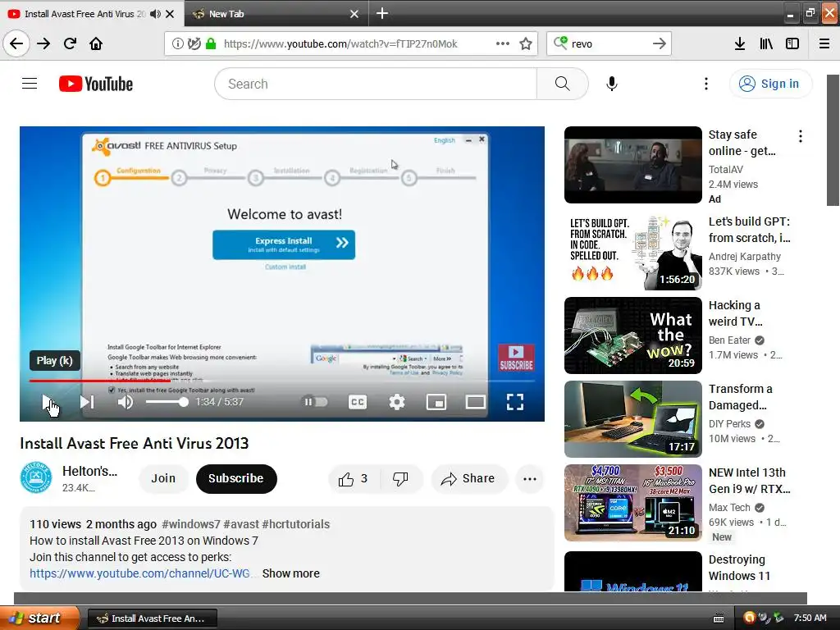The image size is (840, 630).
Task: Open the YouTube guide hamburger menu
Action: click(x=30, y=84)
